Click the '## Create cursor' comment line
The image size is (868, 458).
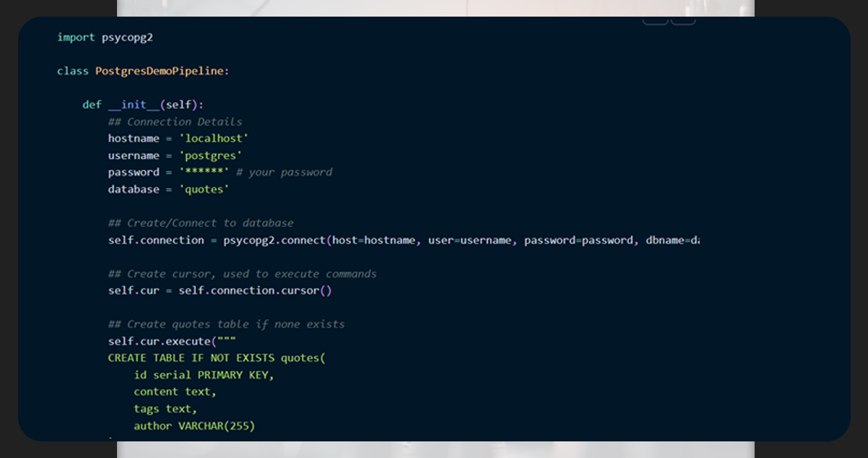(242, 274)
